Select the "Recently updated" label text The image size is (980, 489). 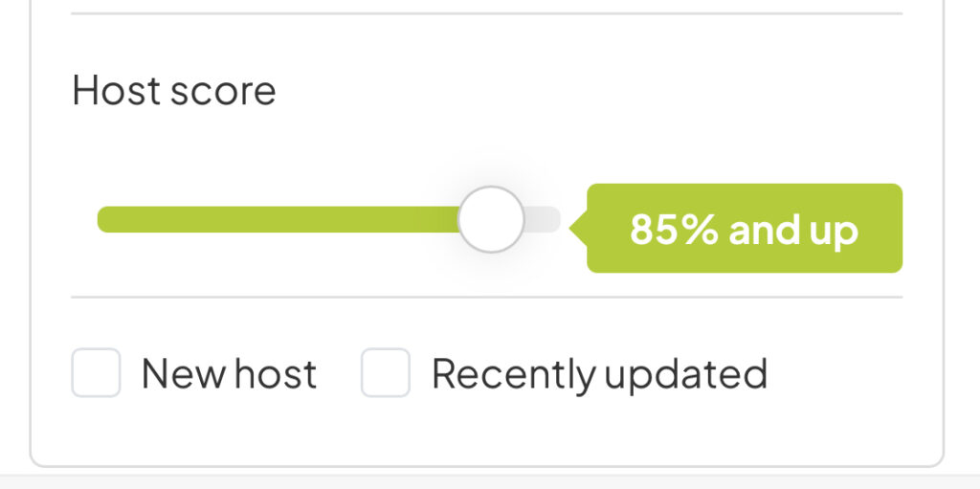[599, 374]
